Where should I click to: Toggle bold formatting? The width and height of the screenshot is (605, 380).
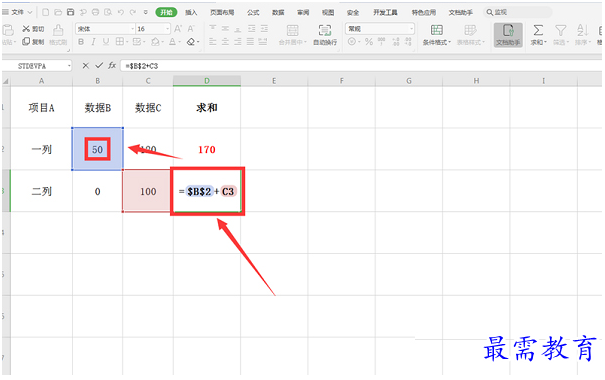click(81, 42)
